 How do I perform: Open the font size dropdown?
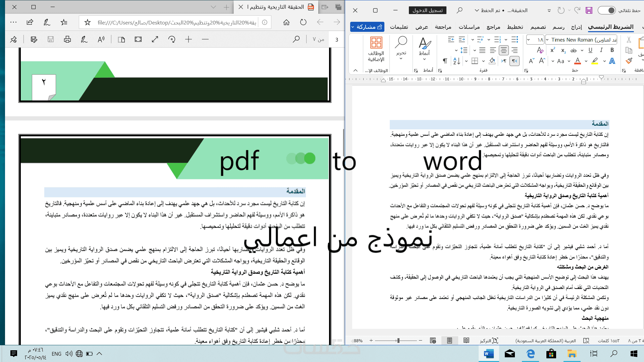tap(529, 40)
